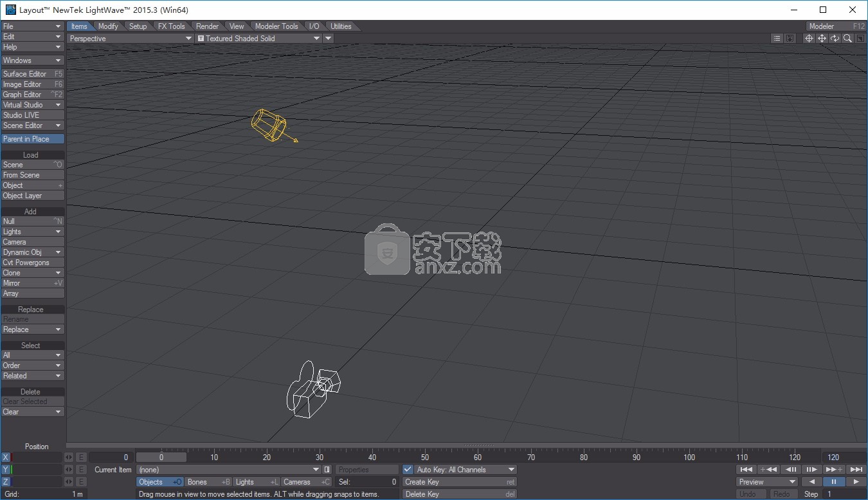Play animation forward
This screenshot has height=500, width=868.
856,481
